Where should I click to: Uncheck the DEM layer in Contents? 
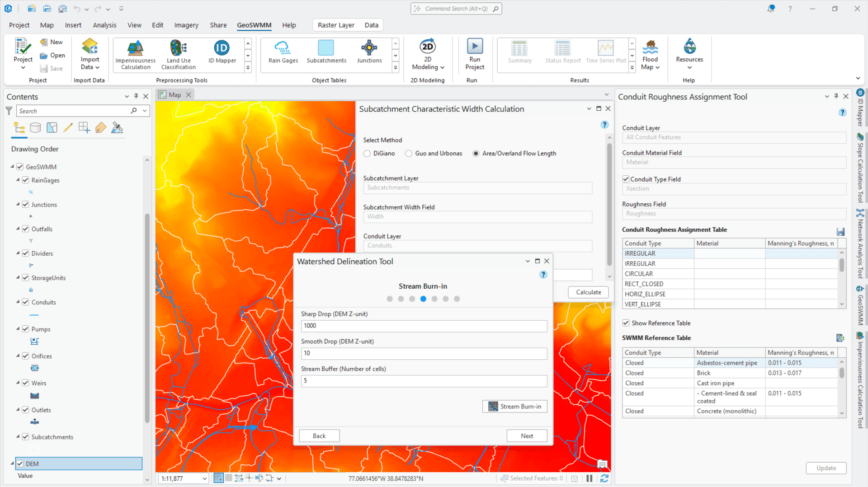click(x=20, y=464)
